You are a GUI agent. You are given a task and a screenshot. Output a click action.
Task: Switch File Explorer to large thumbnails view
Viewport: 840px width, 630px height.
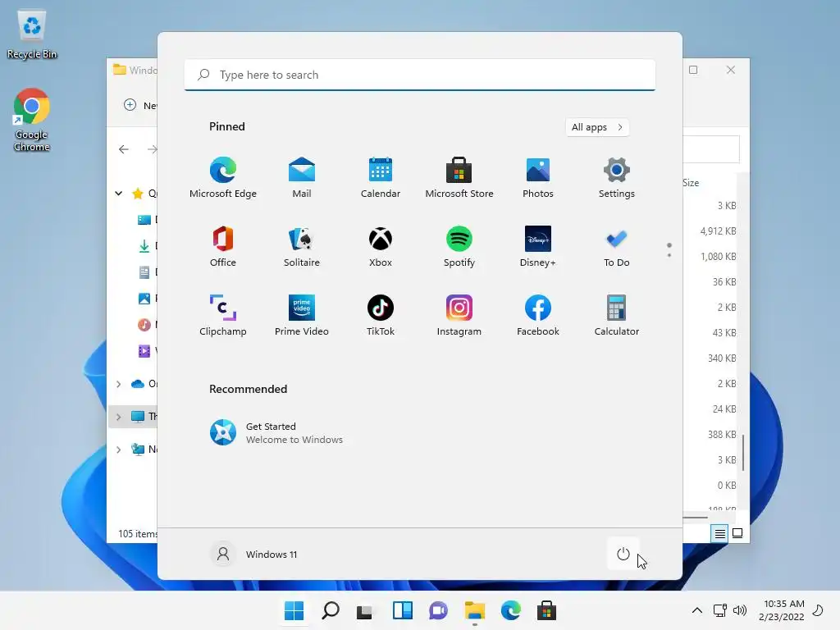[x=737, y=533]
